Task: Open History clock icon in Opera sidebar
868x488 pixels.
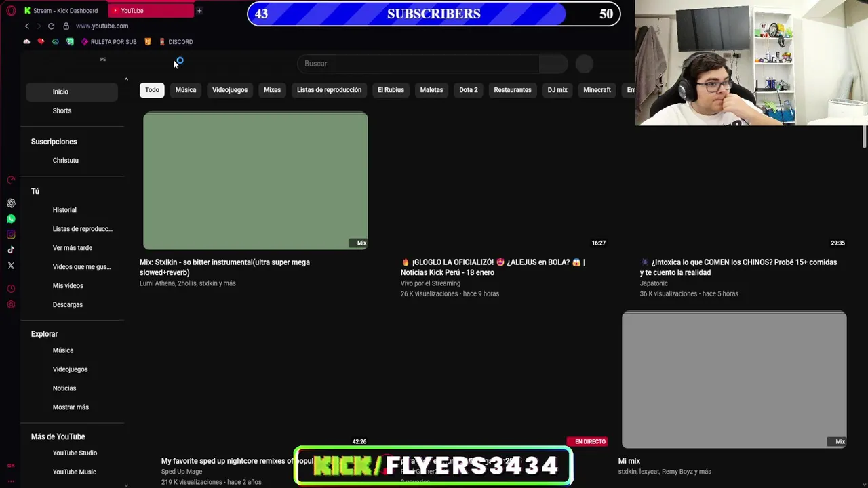Action: [x=11, y=289]
